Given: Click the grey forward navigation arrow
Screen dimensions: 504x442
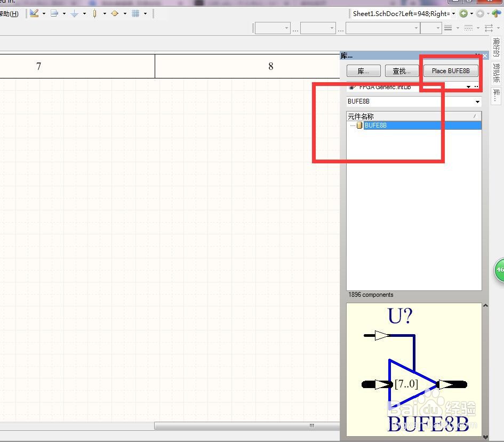Looking at the screenshot, I should point(480,13).
